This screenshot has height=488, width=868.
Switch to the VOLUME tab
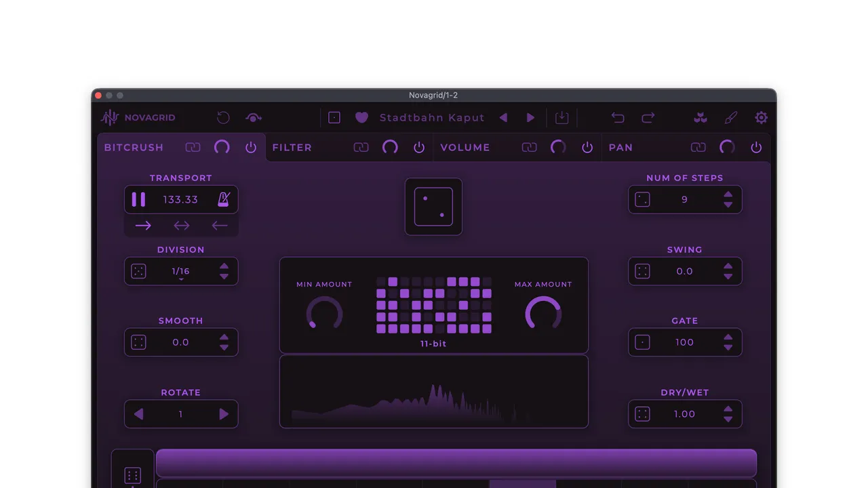pyautogui.click(x=465, y=147)
